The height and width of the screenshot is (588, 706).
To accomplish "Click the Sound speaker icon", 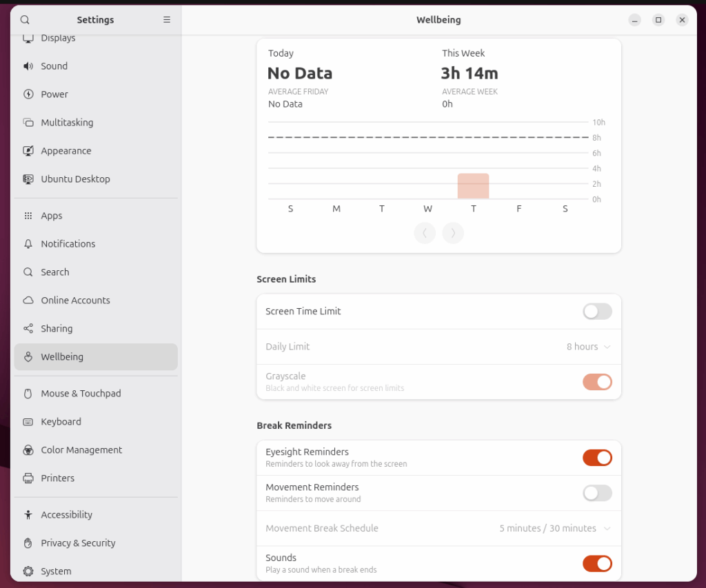I will [28, 66].
